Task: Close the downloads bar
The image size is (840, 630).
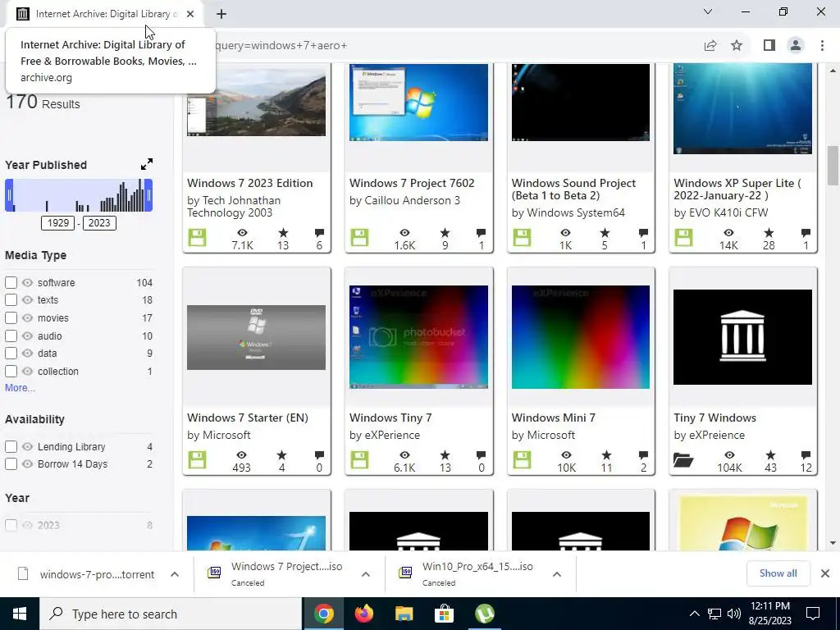Action: [x=825, y=573]
